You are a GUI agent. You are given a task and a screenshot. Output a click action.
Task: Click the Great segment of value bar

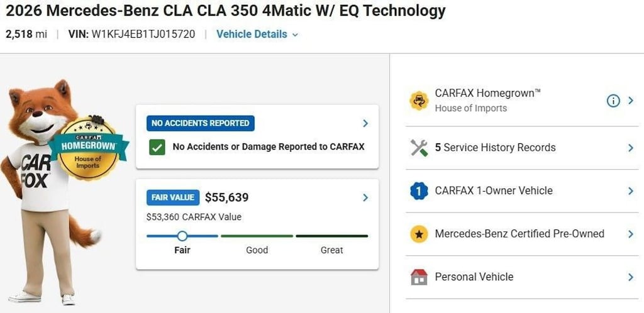tap(332, 236)
